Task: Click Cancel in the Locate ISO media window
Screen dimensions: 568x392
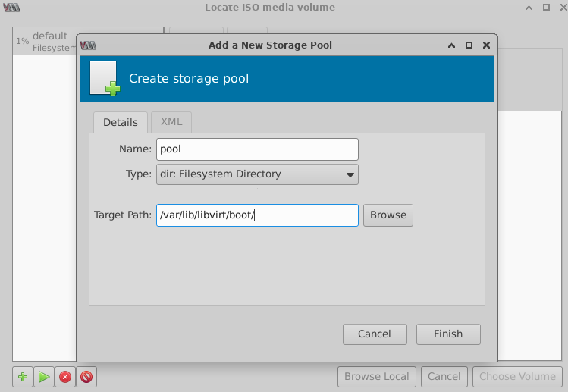Action: [x=444, y=377]
